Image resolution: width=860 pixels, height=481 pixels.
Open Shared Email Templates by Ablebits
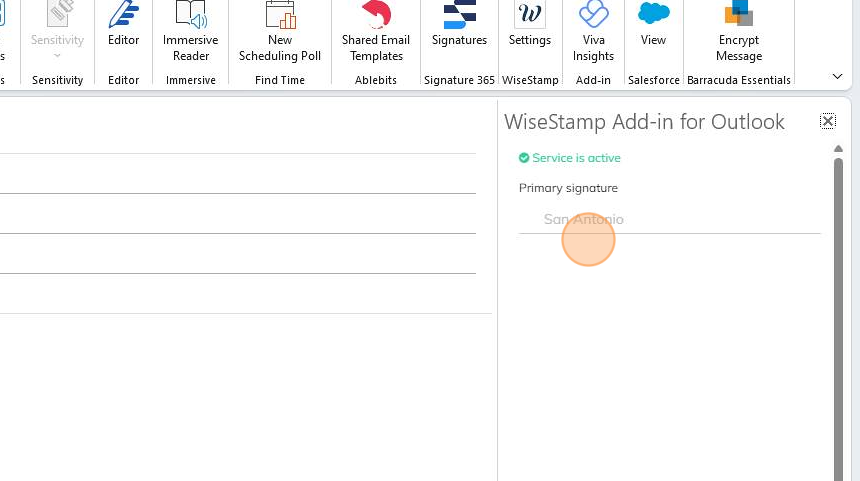pos(376,31)
